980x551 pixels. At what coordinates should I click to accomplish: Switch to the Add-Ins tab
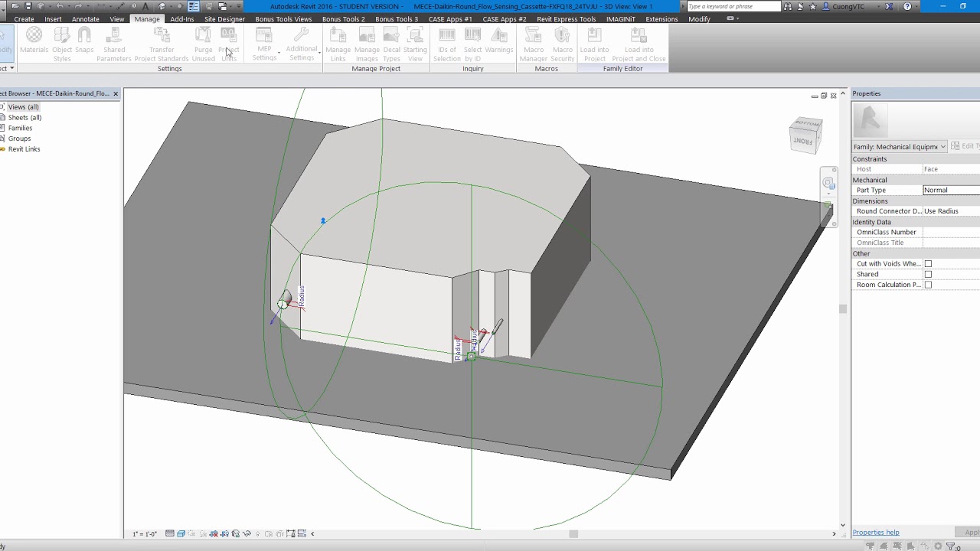tap(182, 19)
